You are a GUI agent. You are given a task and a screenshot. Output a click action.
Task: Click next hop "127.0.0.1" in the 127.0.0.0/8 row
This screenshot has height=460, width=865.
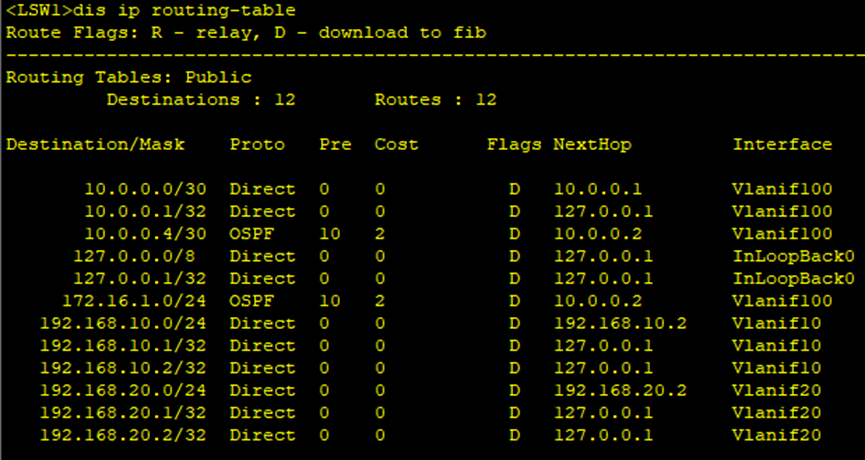(603, 256)
